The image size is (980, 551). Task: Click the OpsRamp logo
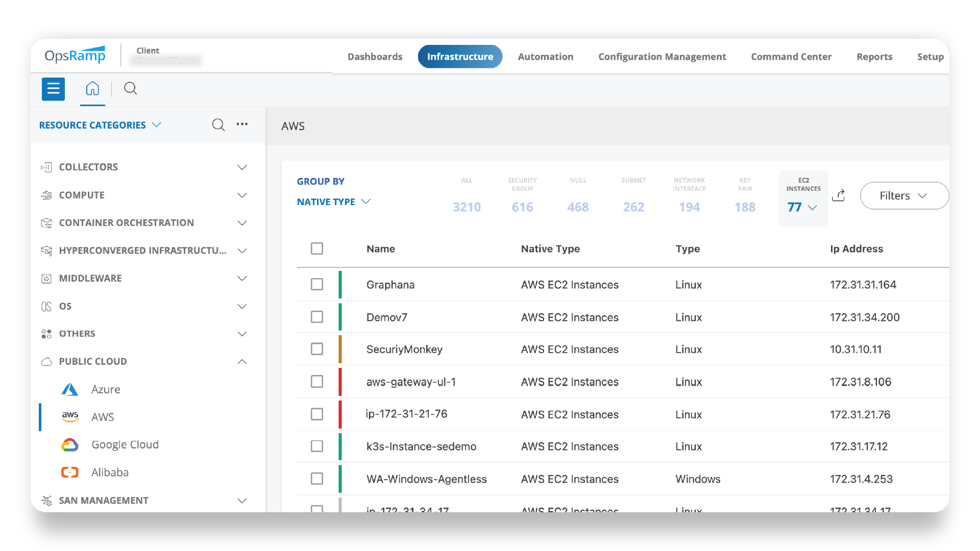click(x=75, y=55)
